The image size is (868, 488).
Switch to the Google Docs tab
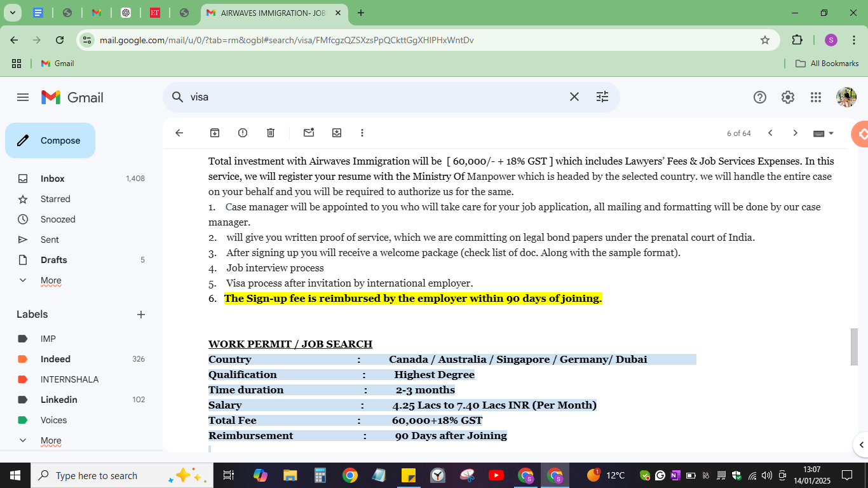pos(37,13)
